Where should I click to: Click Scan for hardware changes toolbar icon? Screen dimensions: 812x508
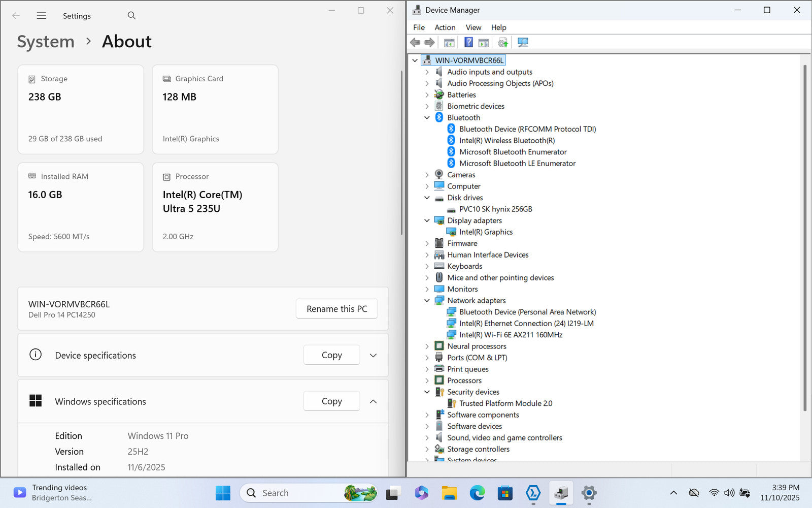click(x=523, y=42)
